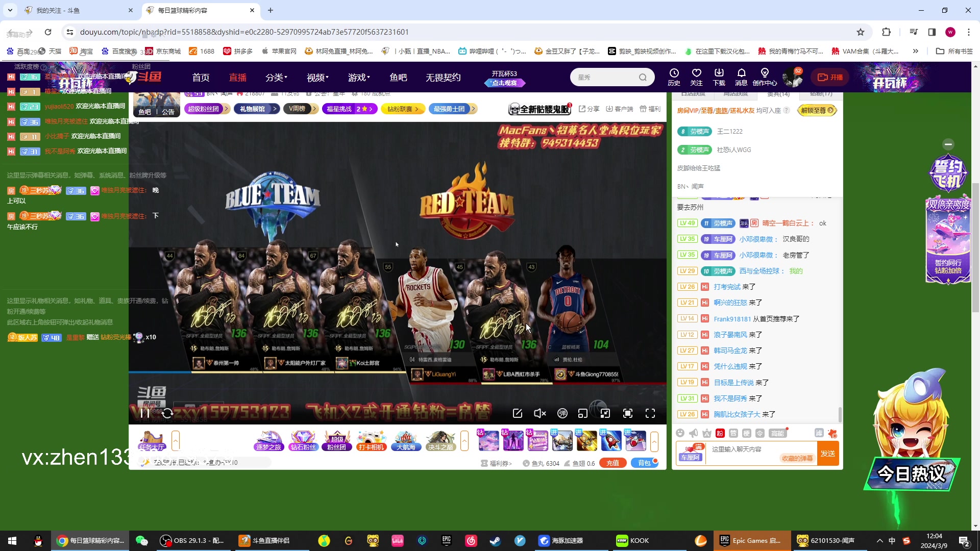Open 消息 notifications bell
Screen dimensions: 980x551
pyautogui.click(x=741, y=77)
